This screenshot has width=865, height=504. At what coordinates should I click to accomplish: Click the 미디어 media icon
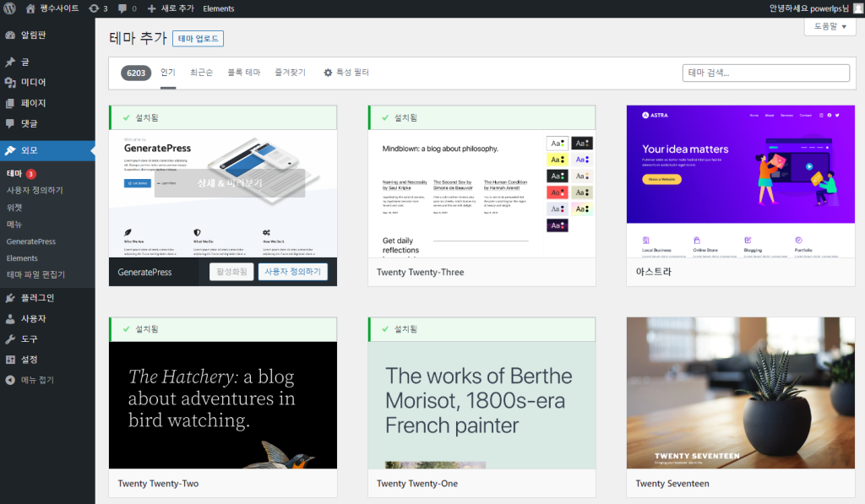pyautogui.click(x=10, y=82)
